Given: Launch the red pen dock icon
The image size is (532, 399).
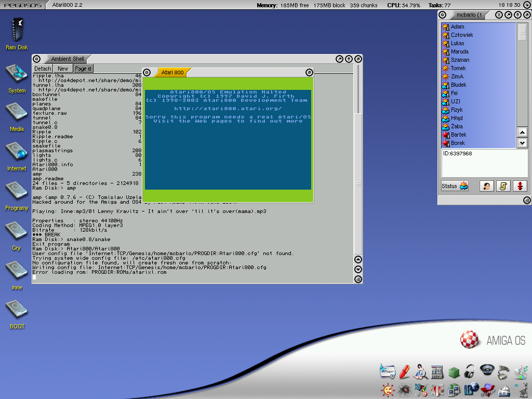Looking at the screenshot, I should (404, 371).
